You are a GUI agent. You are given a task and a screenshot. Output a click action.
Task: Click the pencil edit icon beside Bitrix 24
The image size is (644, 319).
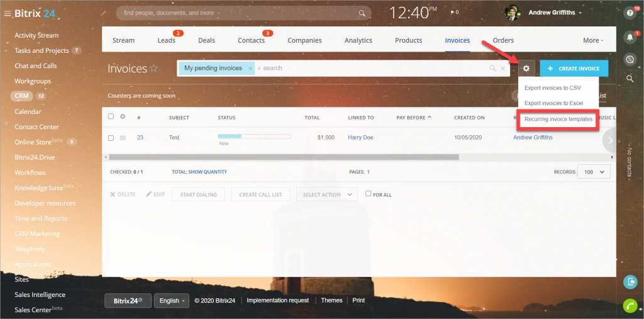(103, 13)
